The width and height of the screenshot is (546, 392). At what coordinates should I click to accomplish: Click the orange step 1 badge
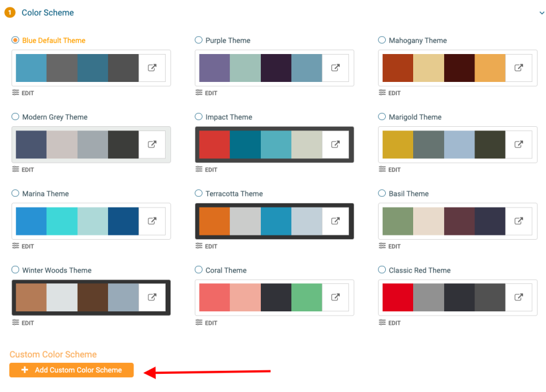tap(10, 13)
